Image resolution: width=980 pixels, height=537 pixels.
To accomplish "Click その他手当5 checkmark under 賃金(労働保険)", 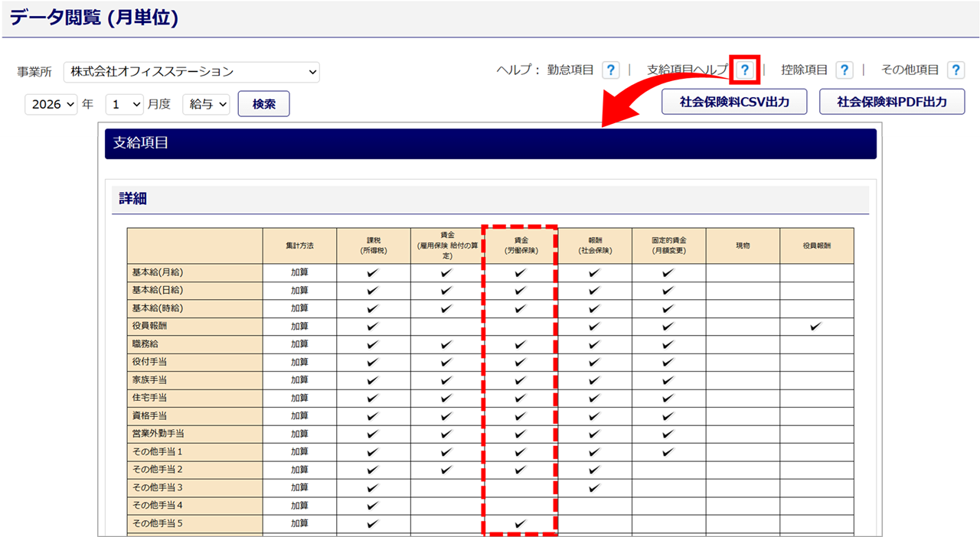I will pyautogui.click(x=521, y=523).
